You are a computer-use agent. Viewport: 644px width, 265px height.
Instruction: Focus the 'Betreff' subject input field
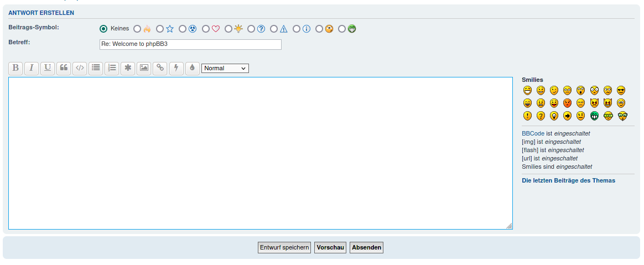pos(190,44)
